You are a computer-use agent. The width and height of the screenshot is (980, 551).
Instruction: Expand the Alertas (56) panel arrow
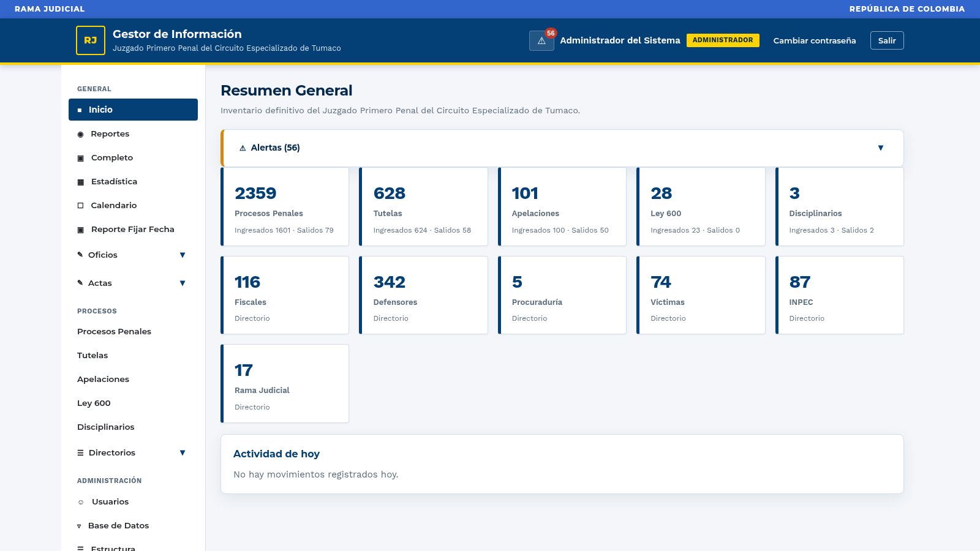click(881, 148)
